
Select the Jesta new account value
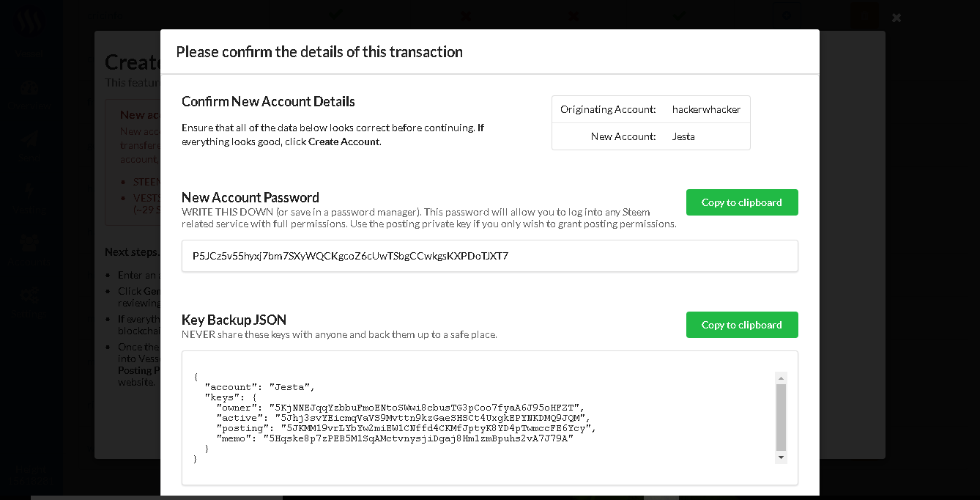pos(683,136)
